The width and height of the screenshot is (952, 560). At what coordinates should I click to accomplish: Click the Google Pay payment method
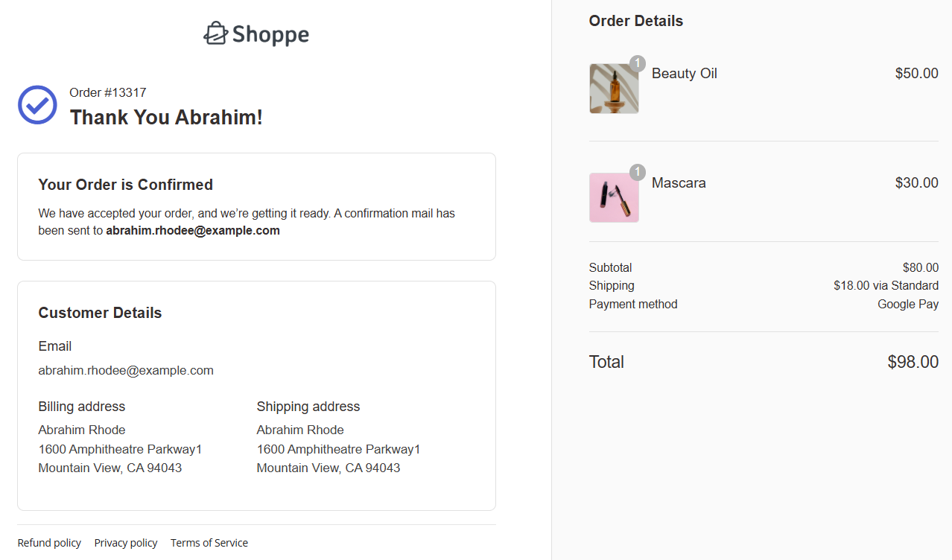[908, 304]
